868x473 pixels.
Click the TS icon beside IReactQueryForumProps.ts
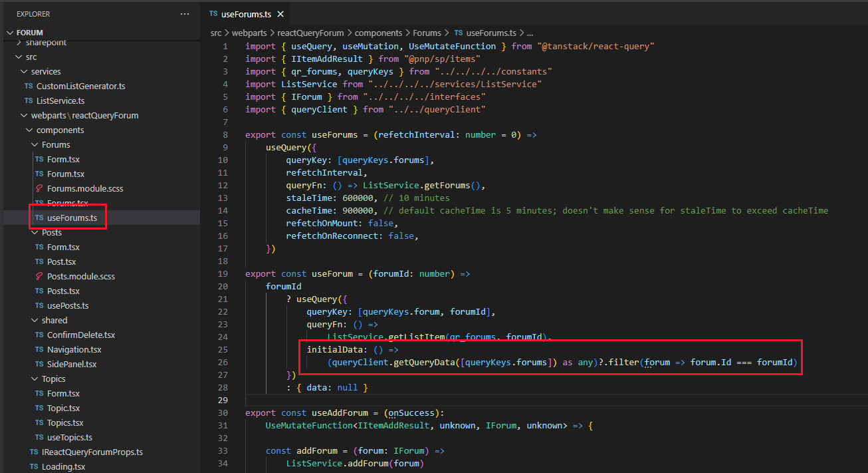pos(34,452)
